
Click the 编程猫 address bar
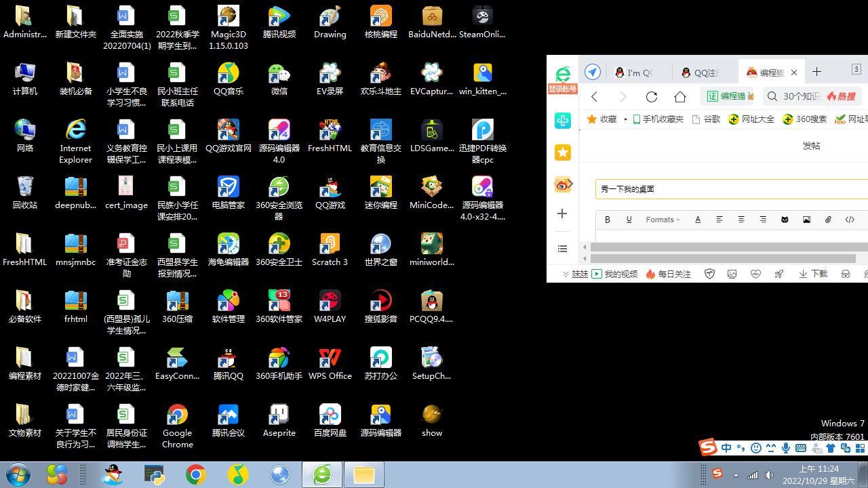click(726, 96)
